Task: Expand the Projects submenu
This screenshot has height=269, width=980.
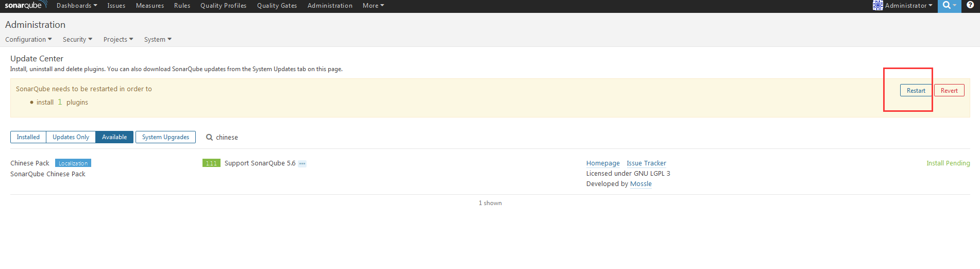Action: point(118,39)
